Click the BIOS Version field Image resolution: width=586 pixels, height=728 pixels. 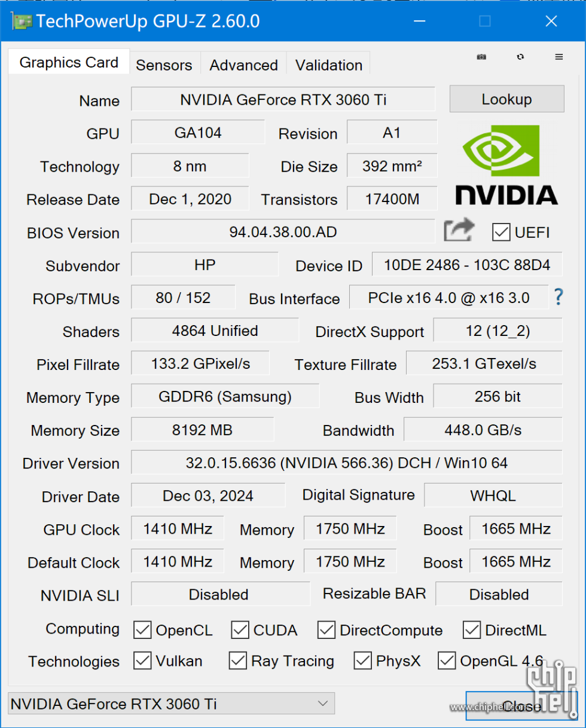point(283,231)
